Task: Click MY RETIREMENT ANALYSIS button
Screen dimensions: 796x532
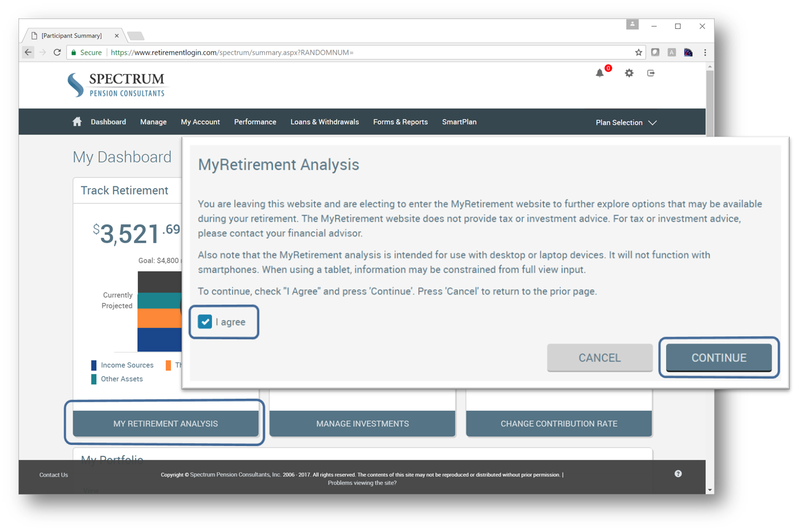Action: tap(166, 424)
